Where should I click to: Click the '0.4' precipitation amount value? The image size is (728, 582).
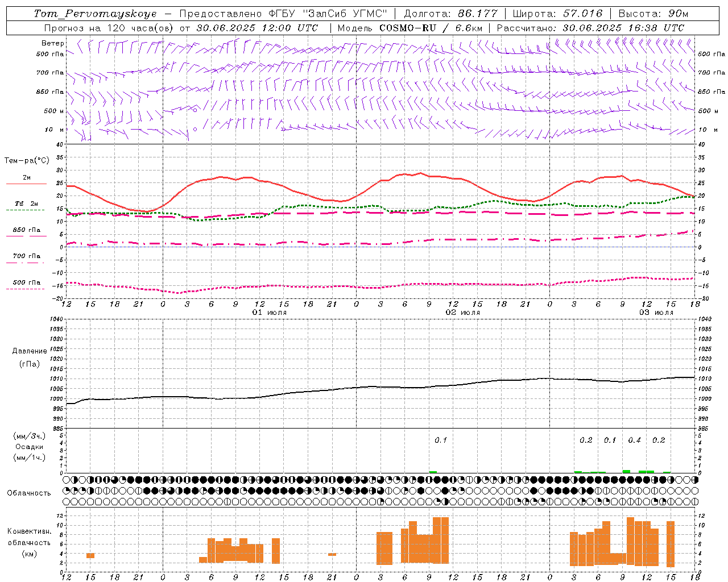tap(634, 440)
